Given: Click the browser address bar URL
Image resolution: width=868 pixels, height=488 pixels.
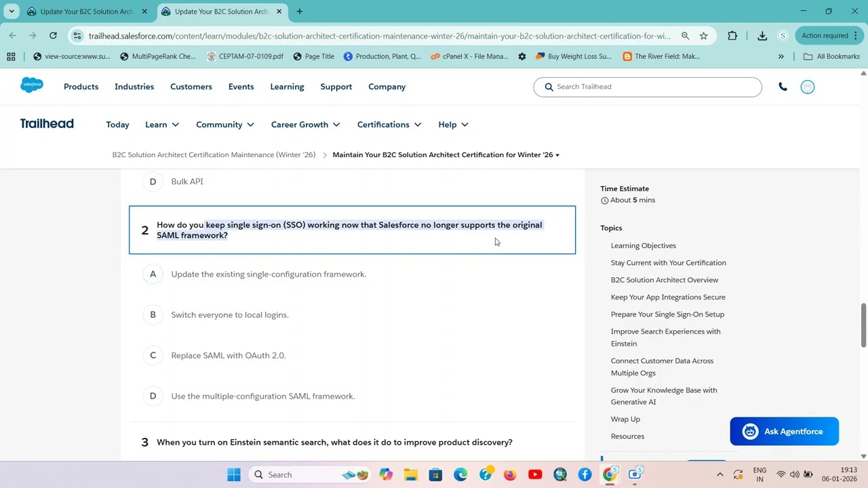Looking at the screenshot, I should 379,36.
